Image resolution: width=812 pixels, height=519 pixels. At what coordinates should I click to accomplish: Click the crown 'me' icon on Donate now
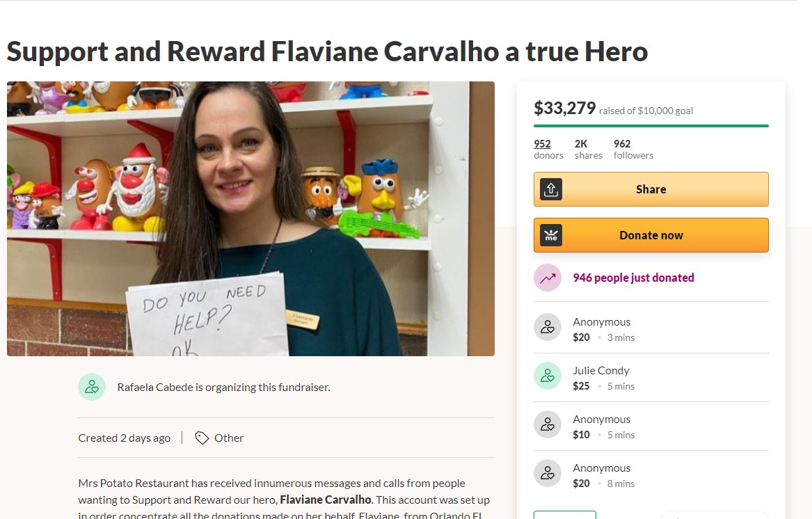click(x=551, y=235)
